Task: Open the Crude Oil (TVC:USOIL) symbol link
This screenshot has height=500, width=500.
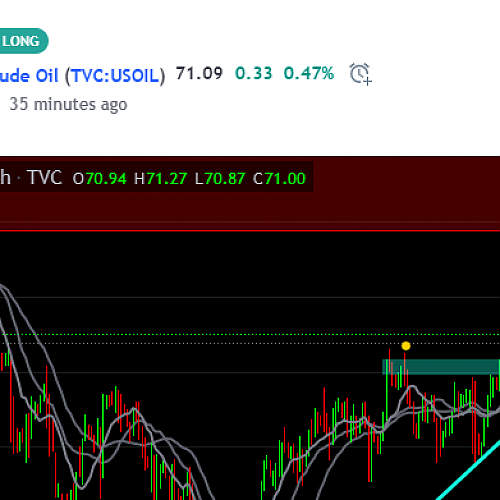Action: point(82,76)
